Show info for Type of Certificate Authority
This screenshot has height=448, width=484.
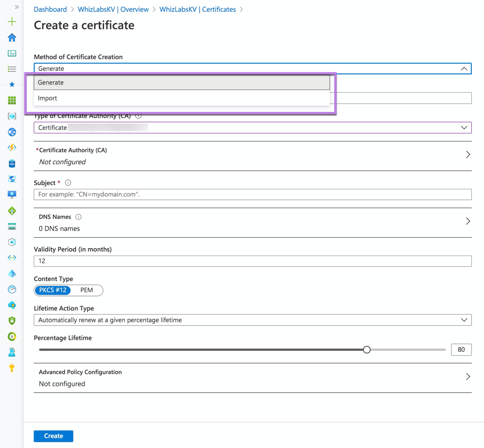[138, 116]
